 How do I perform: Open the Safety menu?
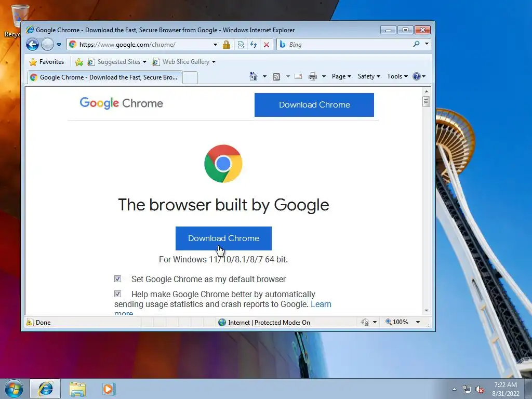click(369, 76)
